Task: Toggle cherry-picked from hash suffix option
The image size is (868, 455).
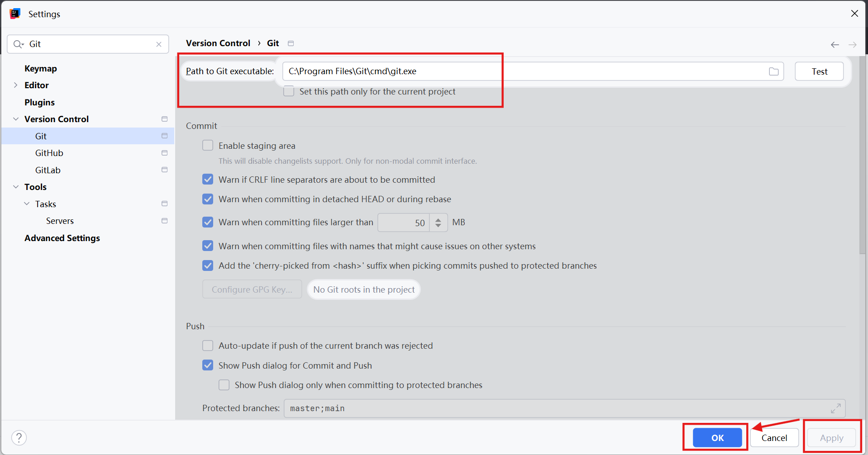Action: click(x=208, y=265)
